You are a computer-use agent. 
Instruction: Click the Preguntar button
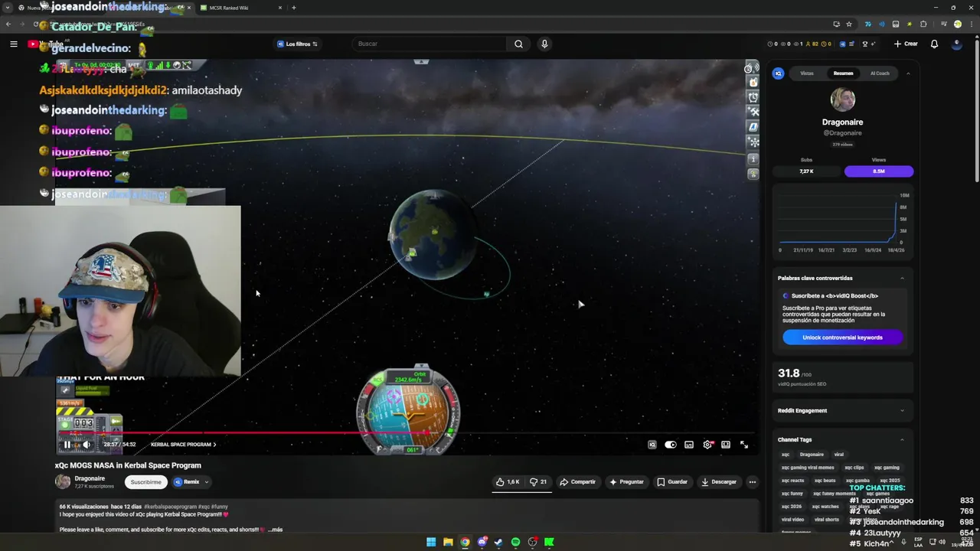tap(626, 482)
